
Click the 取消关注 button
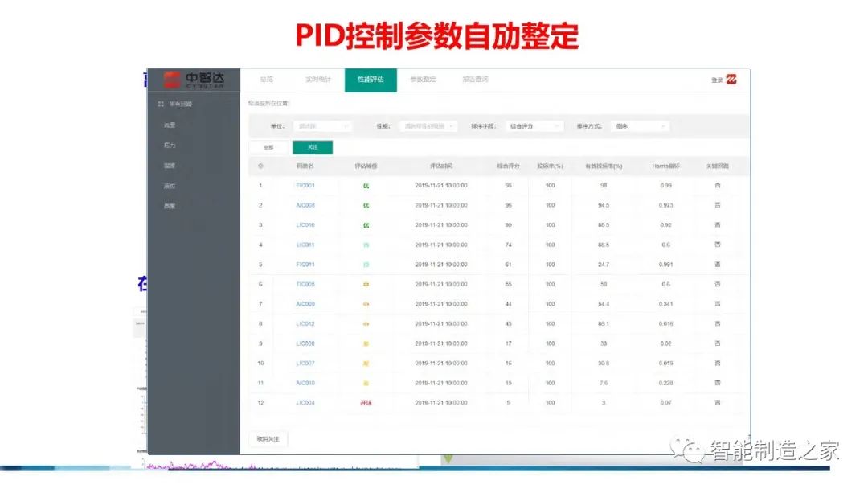(268, 439)
